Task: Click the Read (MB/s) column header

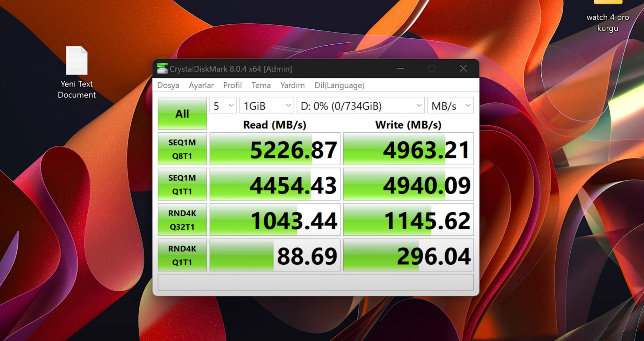Action: click(x=274, y=124)
